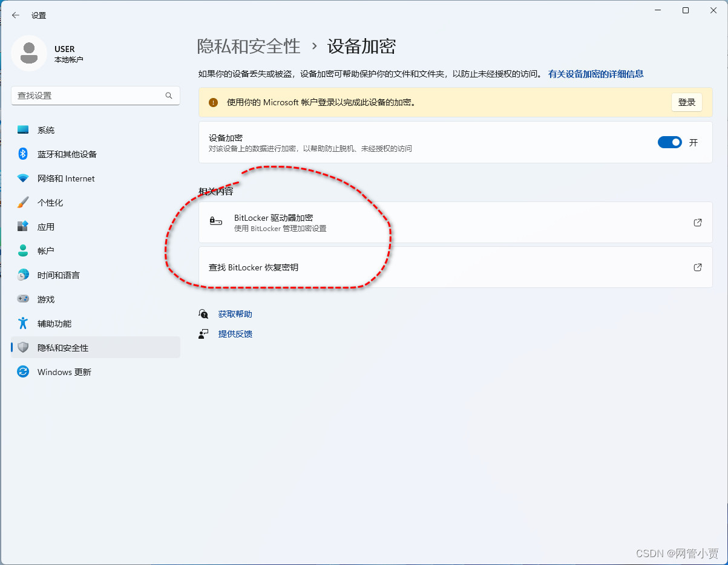Go to the 游戏 section
This screenshot has height=565, width=728.
coord(45,299)
